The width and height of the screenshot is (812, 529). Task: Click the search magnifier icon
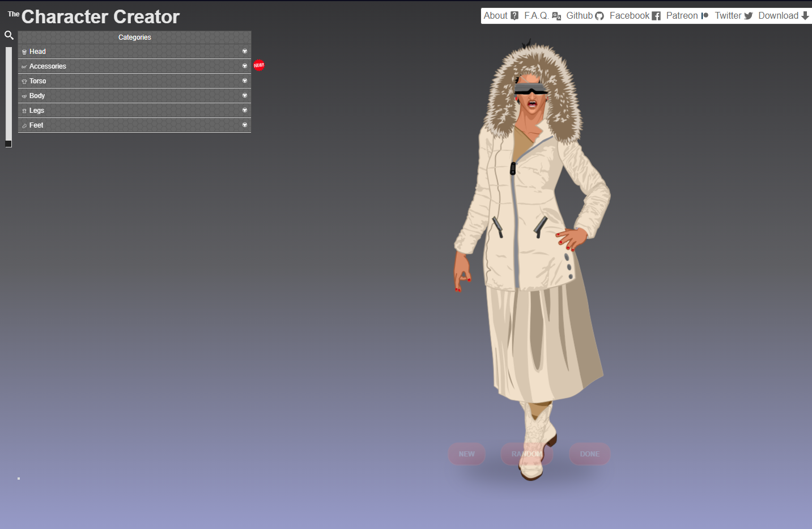pyautogui.click(x=9, y=35)
